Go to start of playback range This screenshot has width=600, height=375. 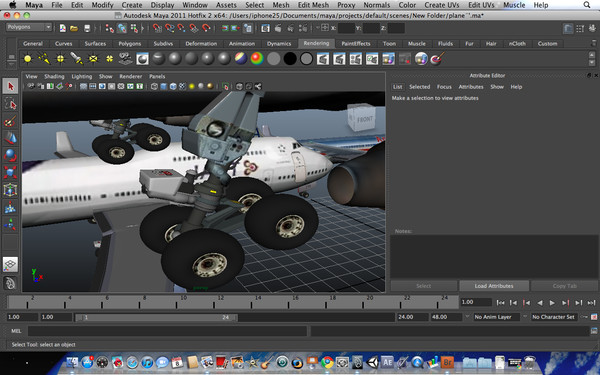[500, 303]
